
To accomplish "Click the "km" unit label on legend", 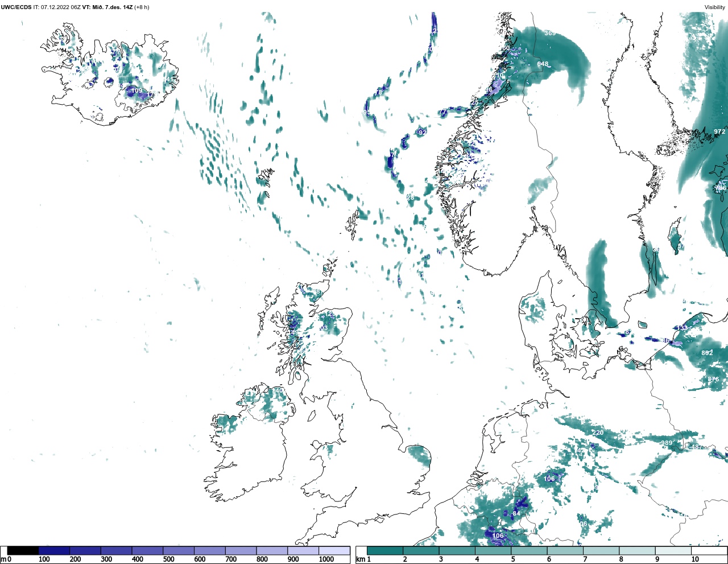I will coord(360,559).
